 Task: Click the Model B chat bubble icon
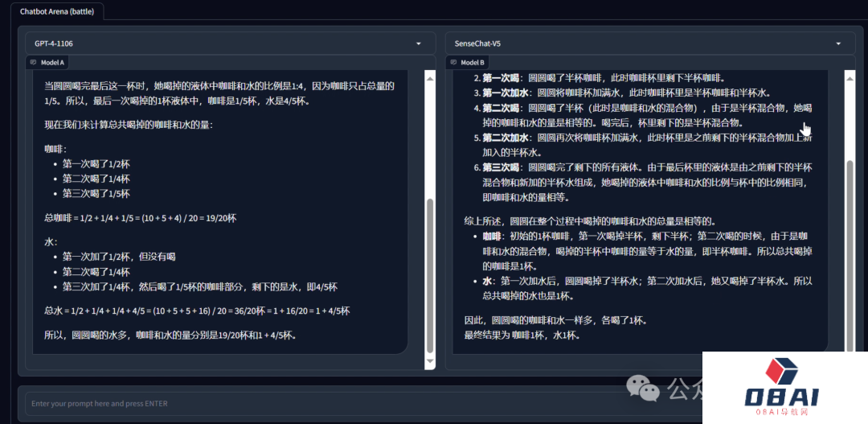(x=454, y=63)
